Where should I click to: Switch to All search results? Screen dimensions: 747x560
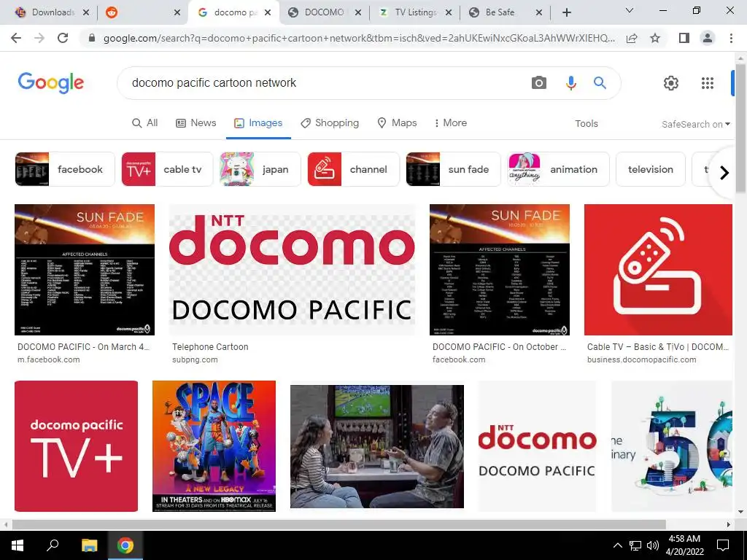click(145, 122)
